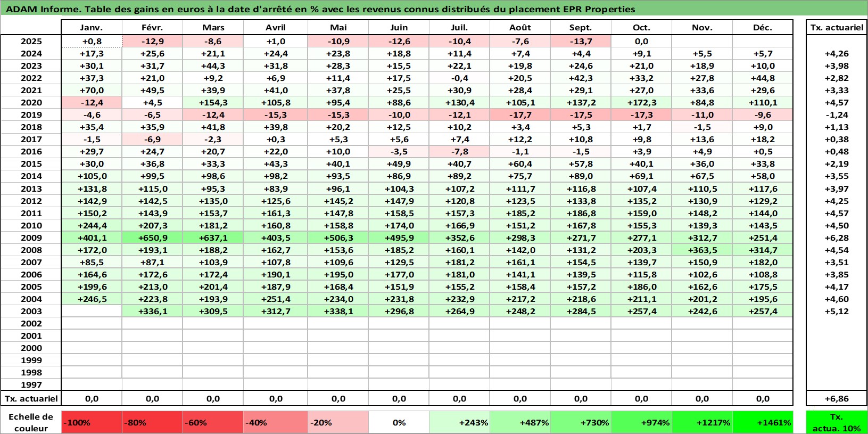Click the -20% pink color swatch
Image resolution: width=868 pixels, height=434 pixels.
click(x=338, y=422)
